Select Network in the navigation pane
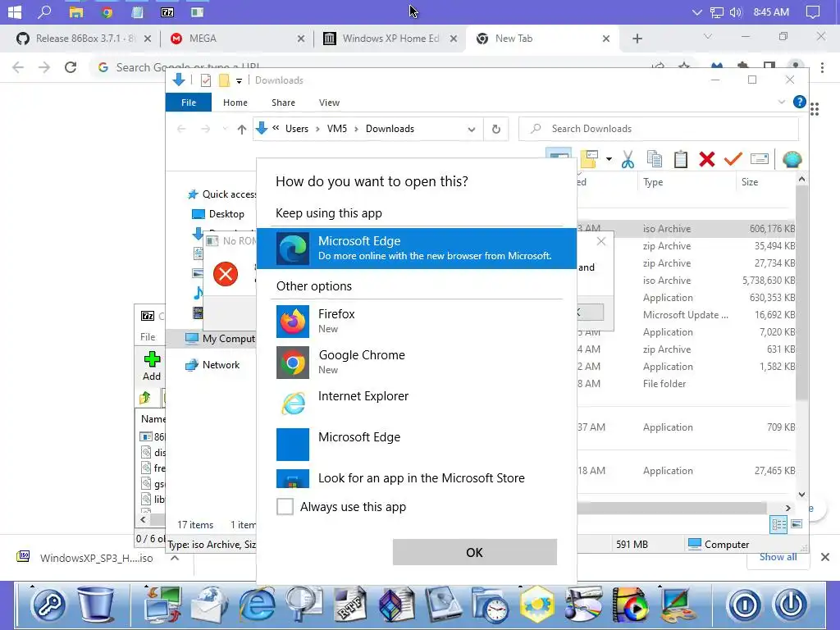 click(221, 365)
